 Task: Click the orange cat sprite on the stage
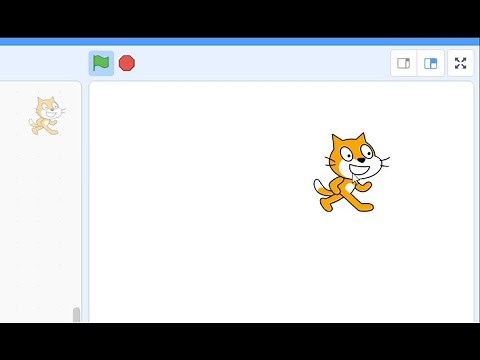click(351, 172)
